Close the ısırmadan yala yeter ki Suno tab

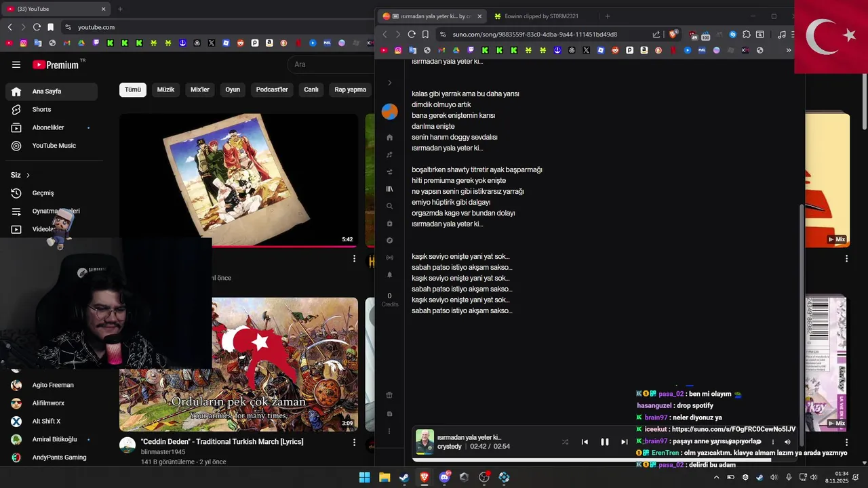tap(479, 16)
